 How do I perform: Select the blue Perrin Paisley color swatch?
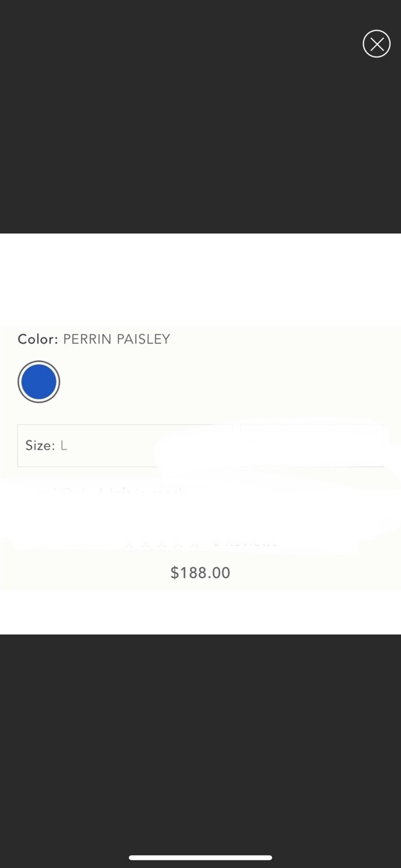[39, 382]
